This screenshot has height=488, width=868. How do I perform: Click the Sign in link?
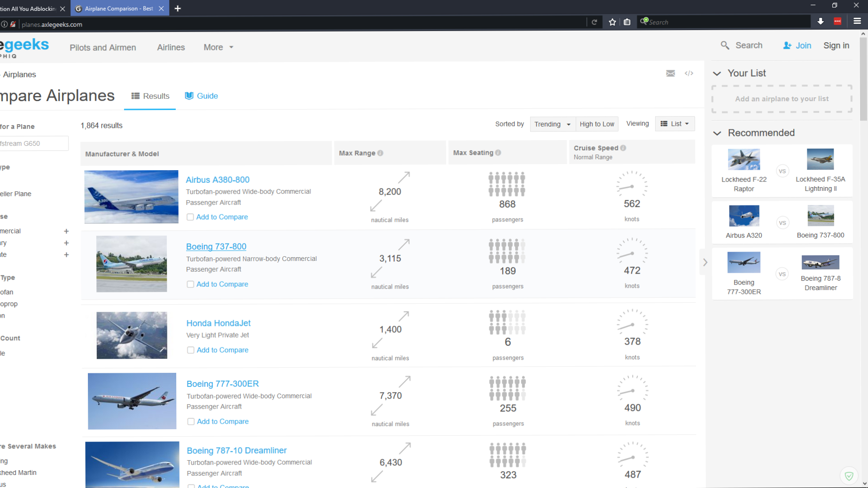836,46
